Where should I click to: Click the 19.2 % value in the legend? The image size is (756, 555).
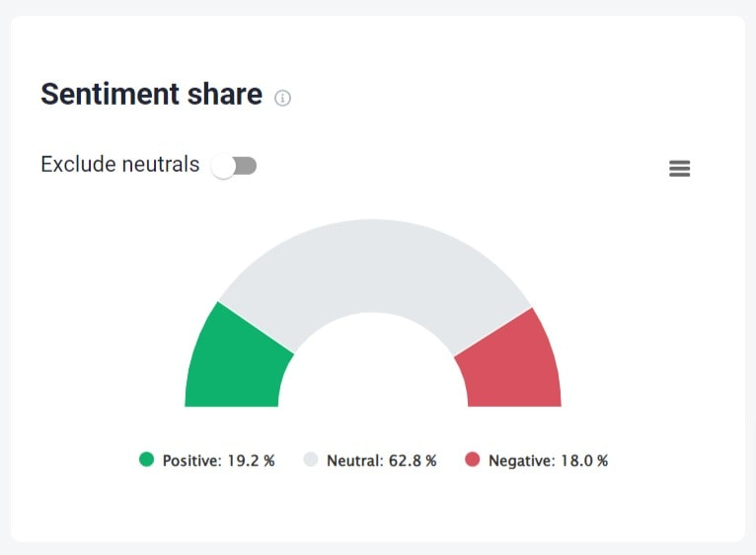251,460
